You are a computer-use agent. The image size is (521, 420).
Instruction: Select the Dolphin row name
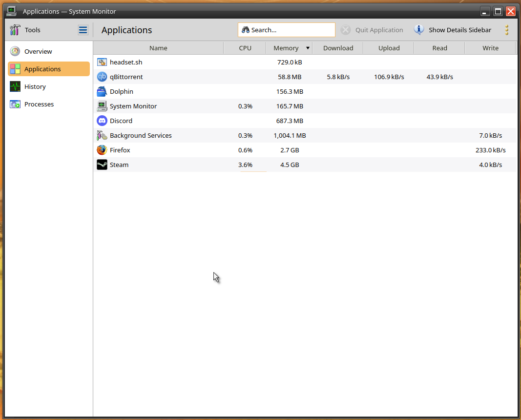[x=122, y=91]
